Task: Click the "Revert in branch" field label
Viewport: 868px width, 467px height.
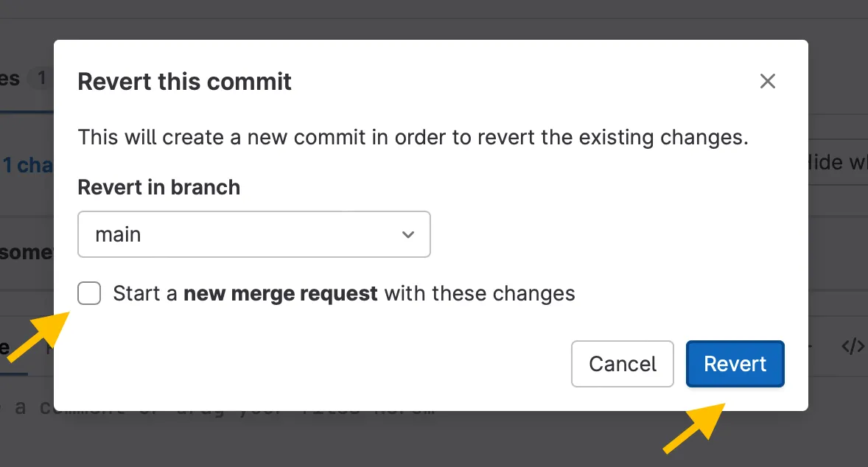Action: pyautogui.click(x=159, y=187)
